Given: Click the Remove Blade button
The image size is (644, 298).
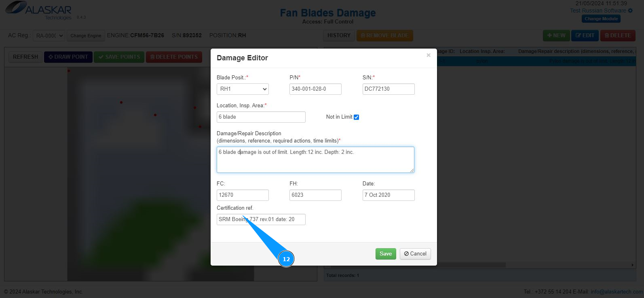Looking at the screenshot, I should click(384, 36).
